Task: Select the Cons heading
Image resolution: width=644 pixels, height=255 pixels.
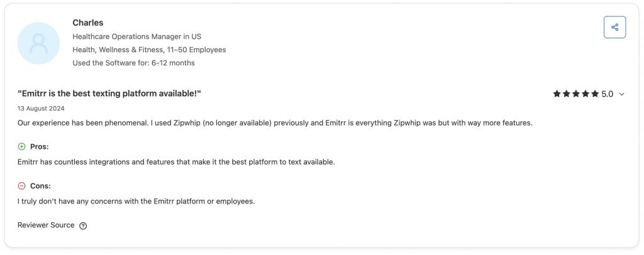Action: [x=40, y=186]
